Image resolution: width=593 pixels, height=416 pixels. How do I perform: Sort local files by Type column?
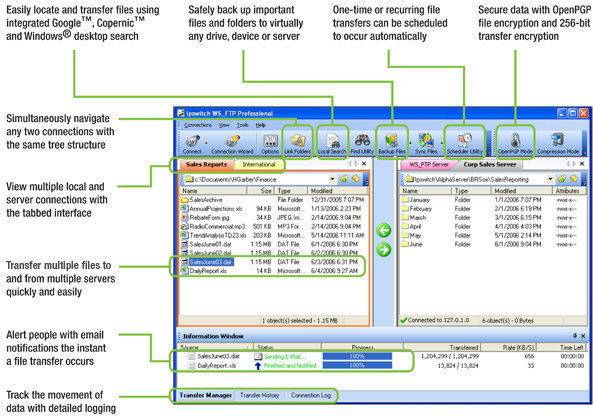(290, 191)
